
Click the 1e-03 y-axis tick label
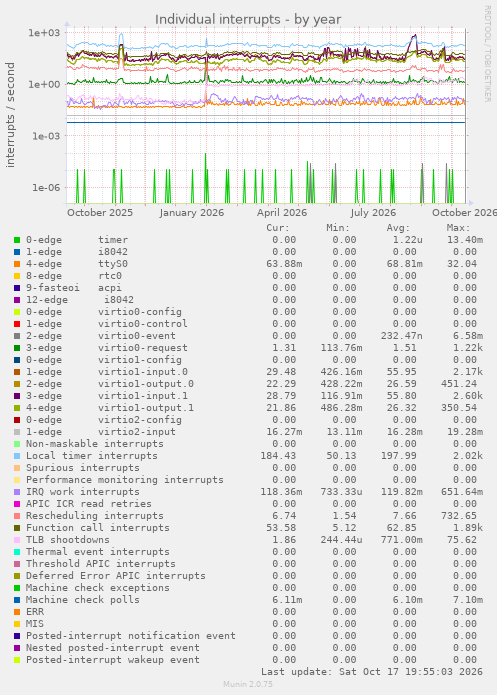pyautogui.click(x=46, y=136)
